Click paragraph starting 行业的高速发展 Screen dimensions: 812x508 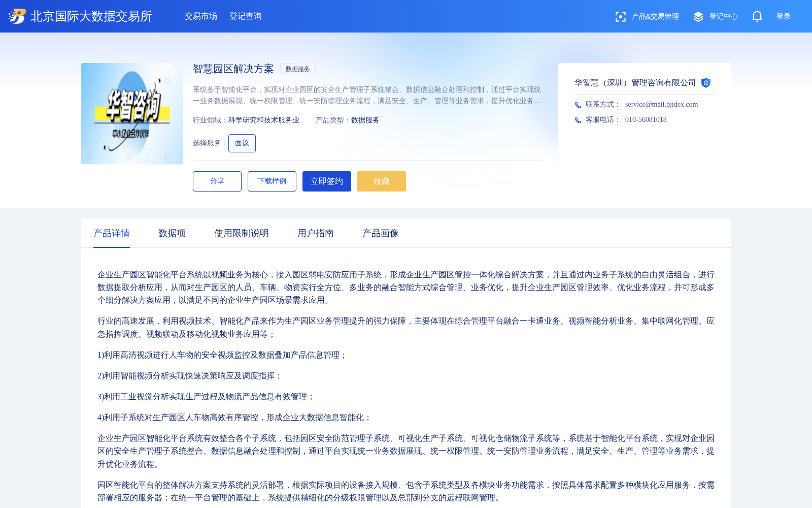(x=406, y=328)
